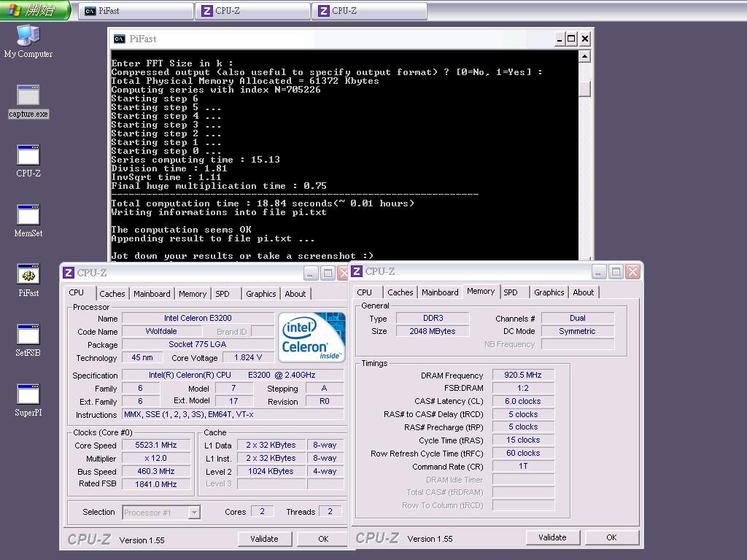The image size is (747, 560).
Task: Click Code Name value Wolfdale
Action: (161, 331)
